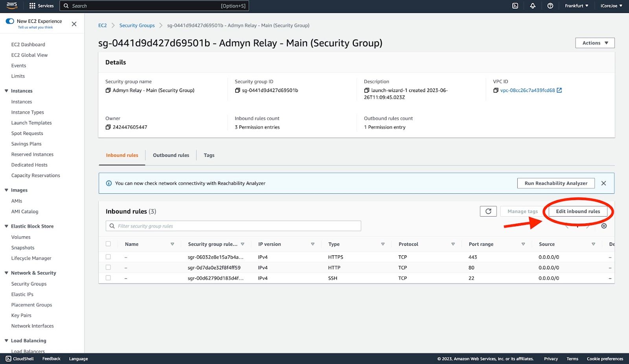The image size is (629, 364).
Task: Toggle the New EC2 Experience switch
Action: [10, 21]
